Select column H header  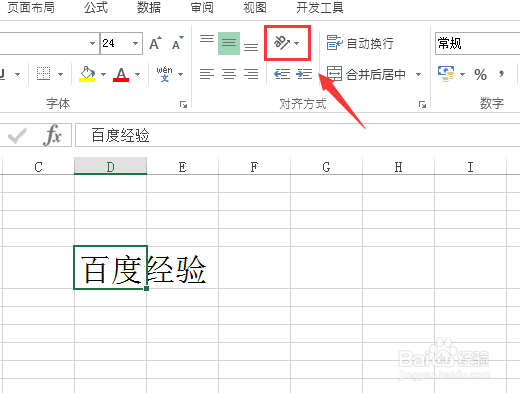click(x=398, y=166)
